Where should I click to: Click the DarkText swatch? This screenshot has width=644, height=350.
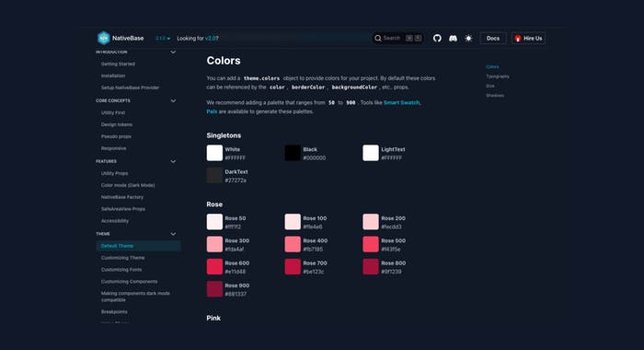(x=214, y=175)
